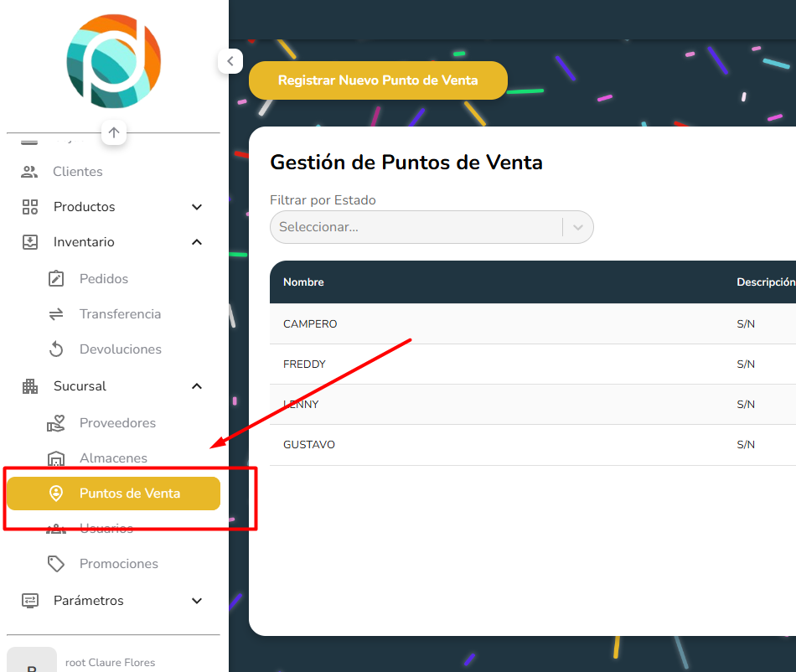The image size is (796, 672).
Task: Click the Transferencia arrows icon
Action: click(56, 314)
